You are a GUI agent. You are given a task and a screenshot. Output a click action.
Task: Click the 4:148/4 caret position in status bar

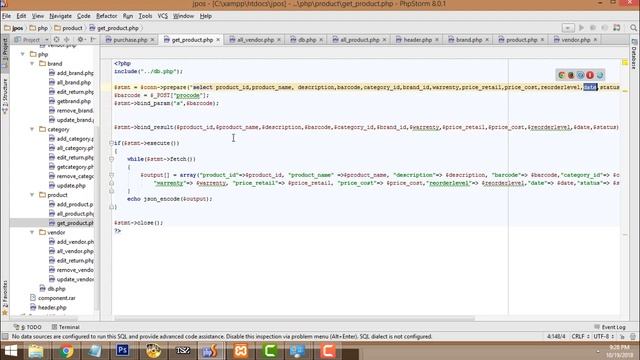(556, 336)
